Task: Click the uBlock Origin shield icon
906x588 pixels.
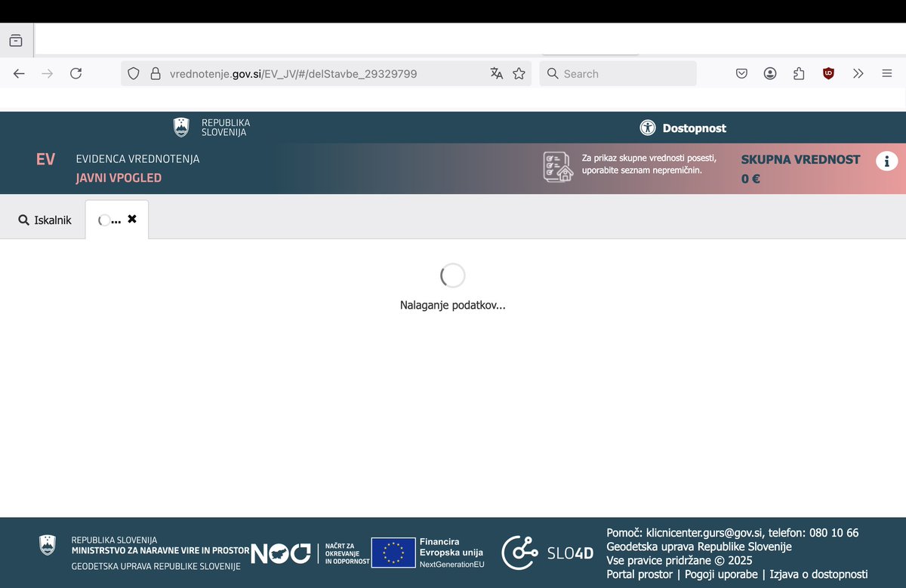Action: pyautogui.click(x=828, y=73)
